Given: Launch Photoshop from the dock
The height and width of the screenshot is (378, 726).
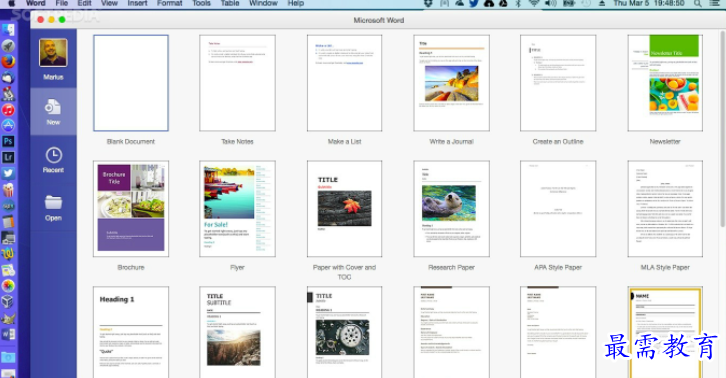Looking at the screenshot, I should pos(8,141).
